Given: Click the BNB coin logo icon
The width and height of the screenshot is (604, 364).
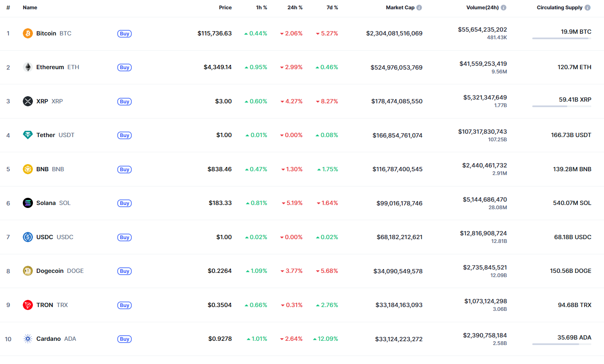Looking at the screenshot, I should [28, 169].
